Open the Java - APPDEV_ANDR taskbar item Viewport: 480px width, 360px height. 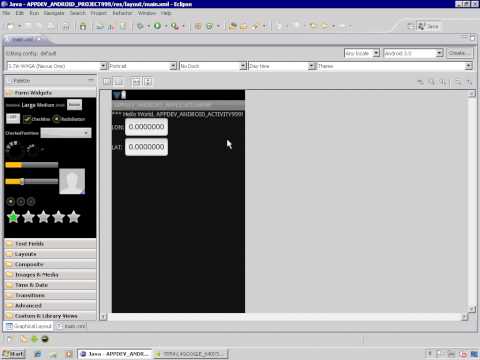[115, 354]
